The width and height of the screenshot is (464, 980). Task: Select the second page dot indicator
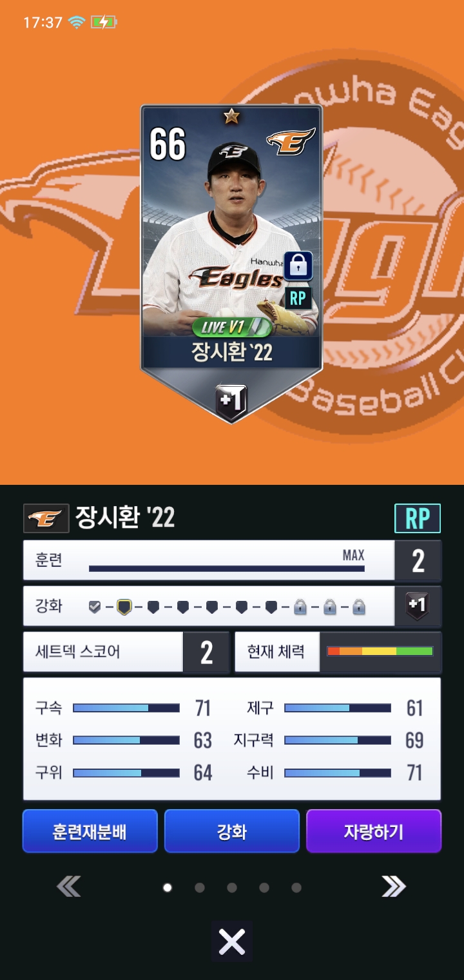200,888
